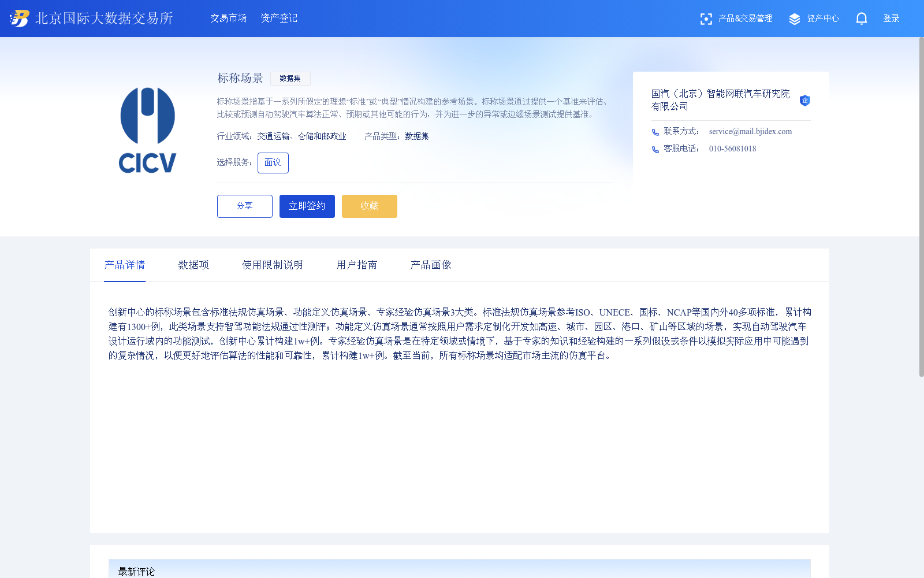
Task: Open the notification bell icon
Action: point(862,18)
